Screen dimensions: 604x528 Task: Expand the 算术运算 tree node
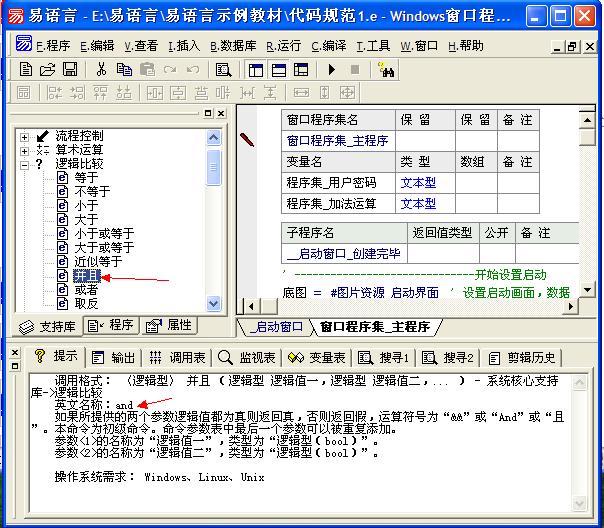(24, 151)
